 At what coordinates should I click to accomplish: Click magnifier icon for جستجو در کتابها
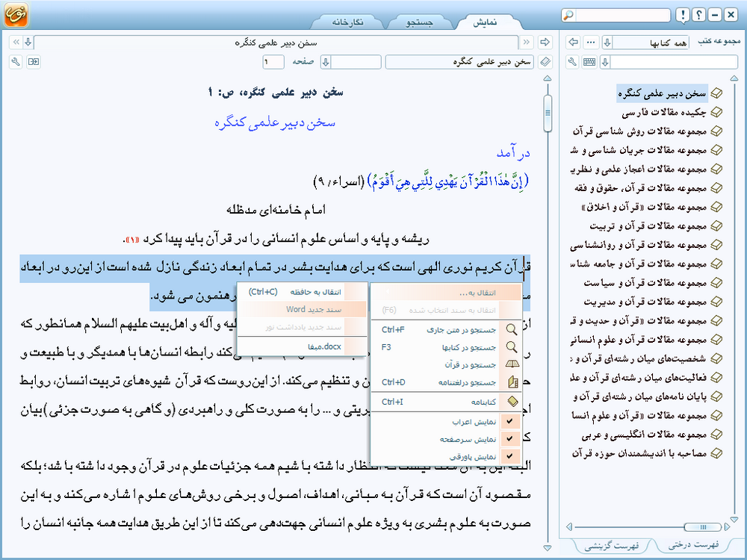click(x=512, y=347)
